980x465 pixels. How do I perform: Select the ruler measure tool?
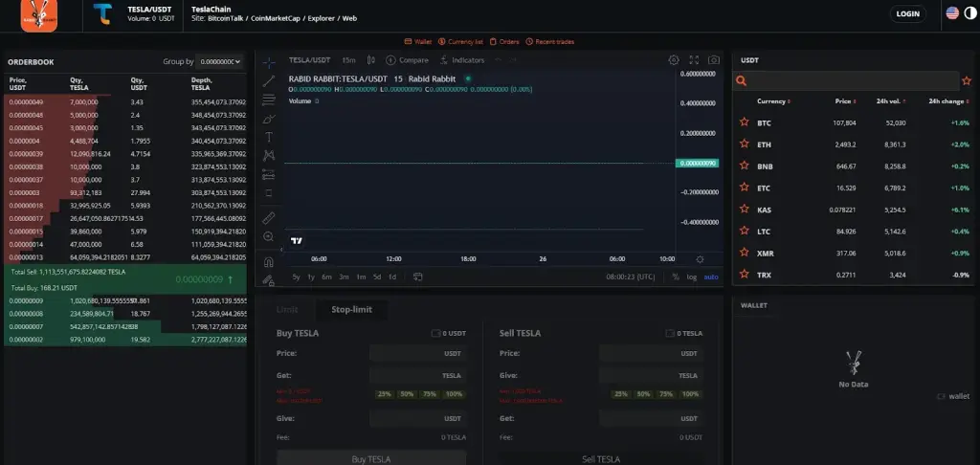(269, 218)
